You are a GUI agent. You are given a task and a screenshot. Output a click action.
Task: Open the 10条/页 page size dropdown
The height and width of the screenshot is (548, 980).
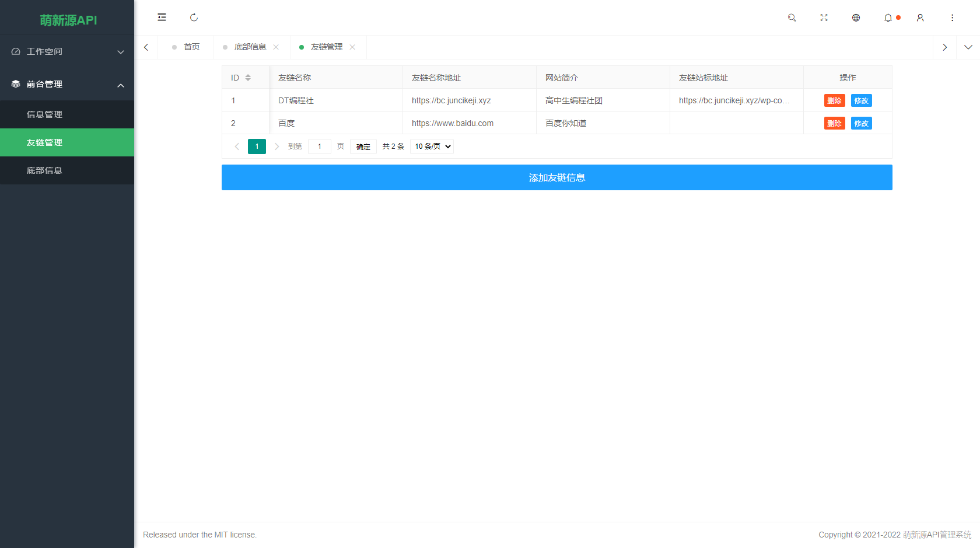pyautogui.click(x=432, y=146)
